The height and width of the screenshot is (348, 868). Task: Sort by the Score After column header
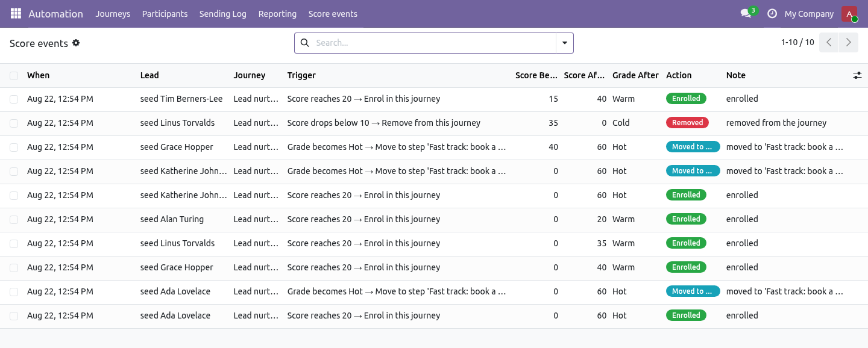(584, 75)
